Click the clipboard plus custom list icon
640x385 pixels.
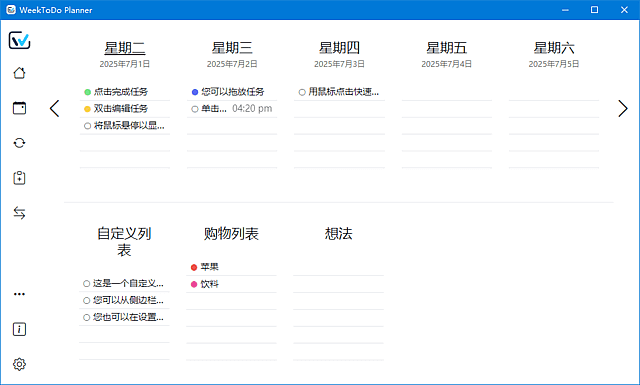coord(19,178)
